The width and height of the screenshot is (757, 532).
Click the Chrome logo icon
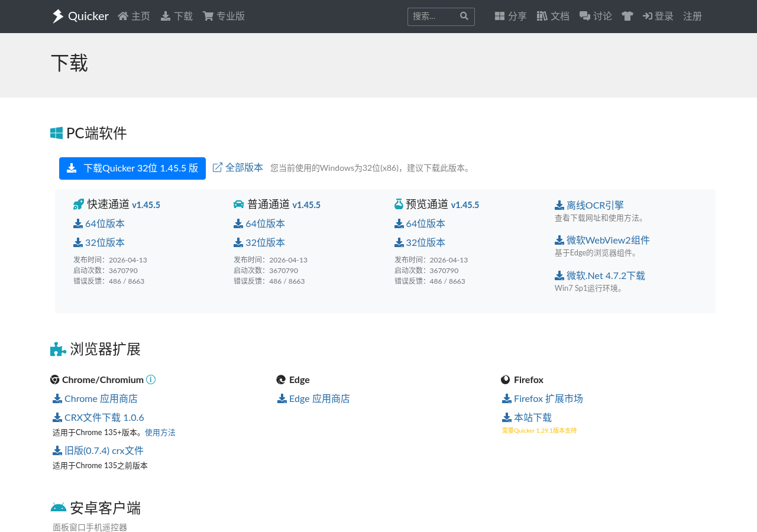tap(55, 379)
